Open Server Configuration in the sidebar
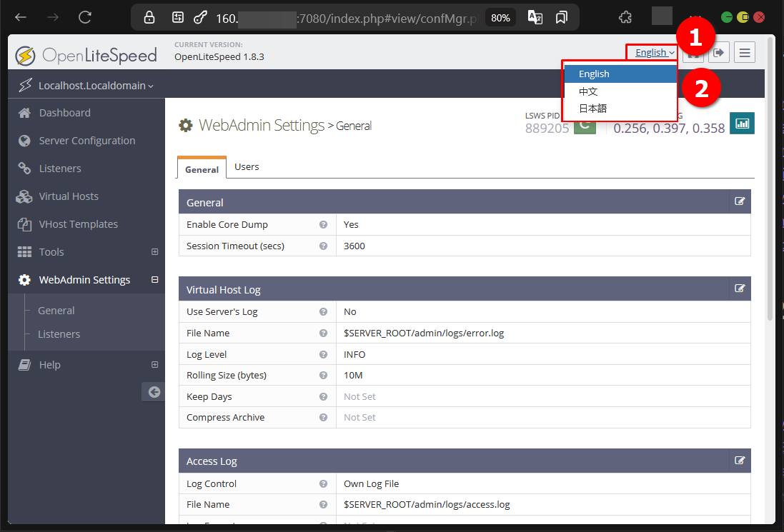The image size is (784, 532). [x=86, y=141]
